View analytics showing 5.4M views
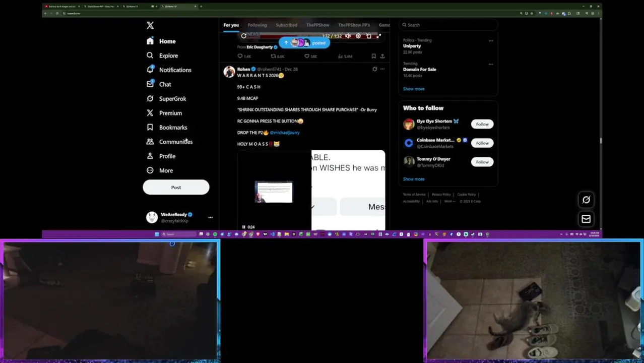The height and width of the screenshot is (363, 644). point(345,56)
